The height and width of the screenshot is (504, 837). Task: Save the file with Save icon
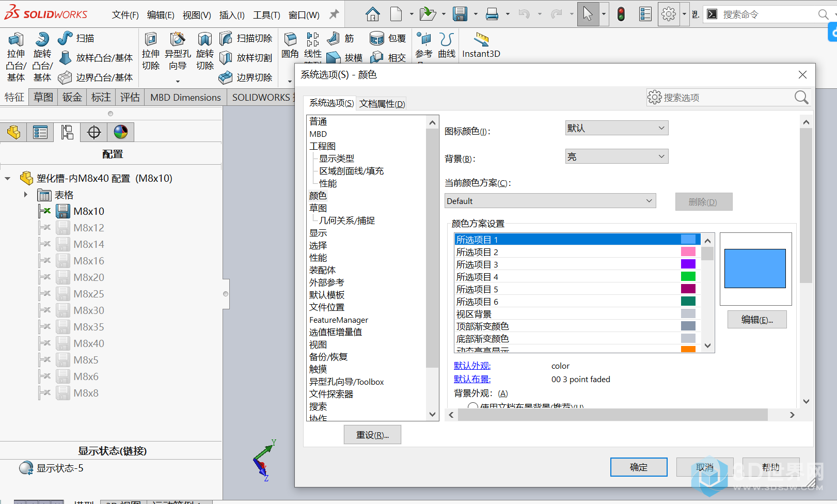tap(460, 14)
